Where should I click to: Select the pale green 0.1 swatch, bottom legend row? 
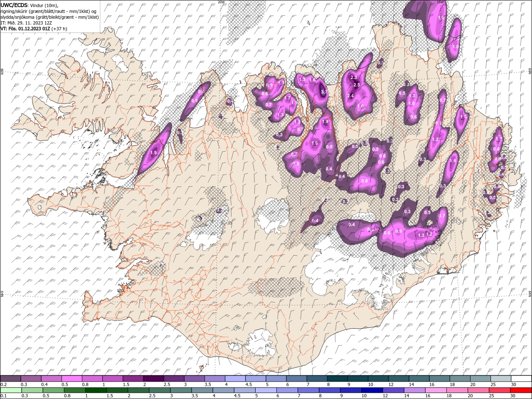(11, 390)
